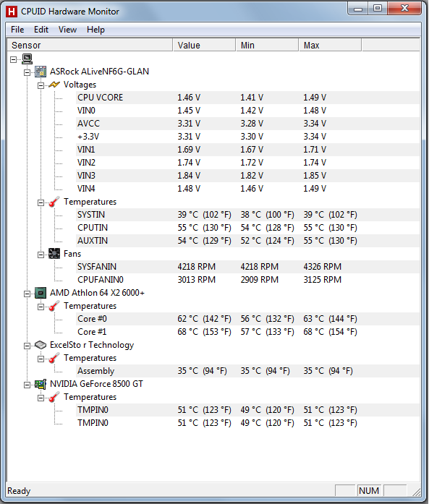The image size is (429, 504).
Task: Click the Value column header
Action: point(204,46)
